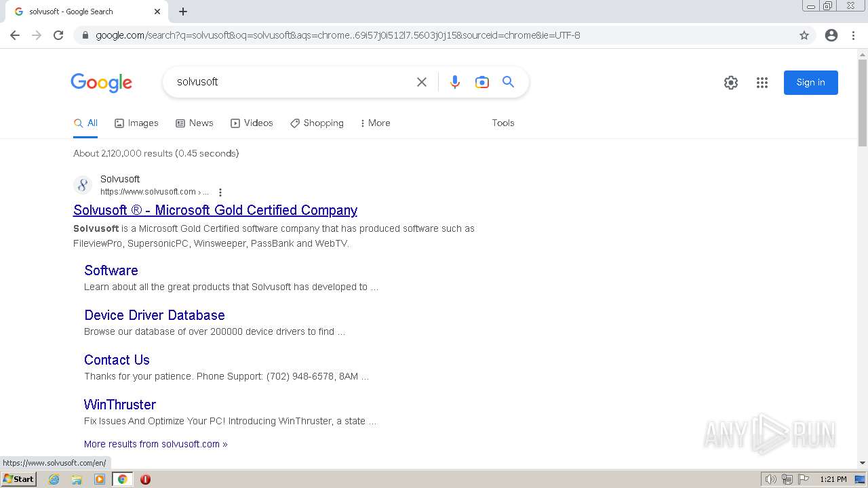The height and width of the screenshot is (488, 868).
Task: Open the Google apps grid
Action: (x=762, y=83)
